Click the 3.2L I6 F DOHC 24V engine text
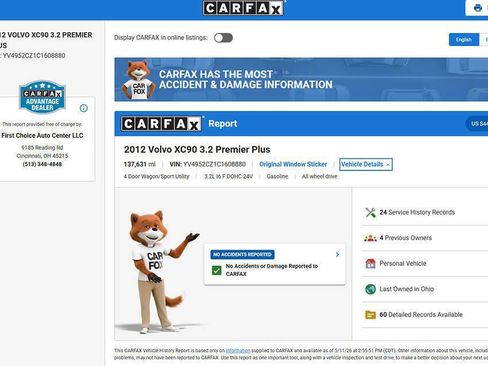The image size is (488, 366). [x=228, y=176]
